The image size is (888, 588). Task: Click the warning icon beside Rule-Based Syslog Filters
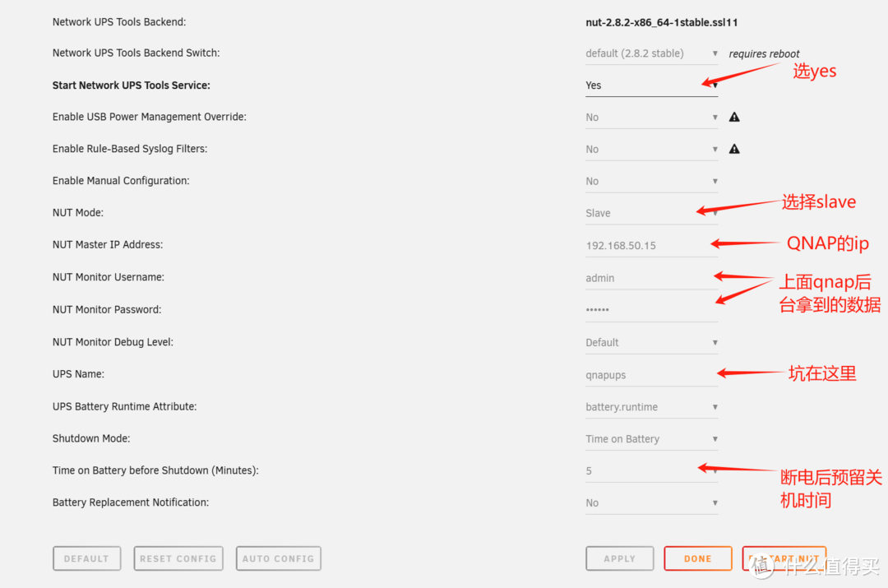click(734, 149)
